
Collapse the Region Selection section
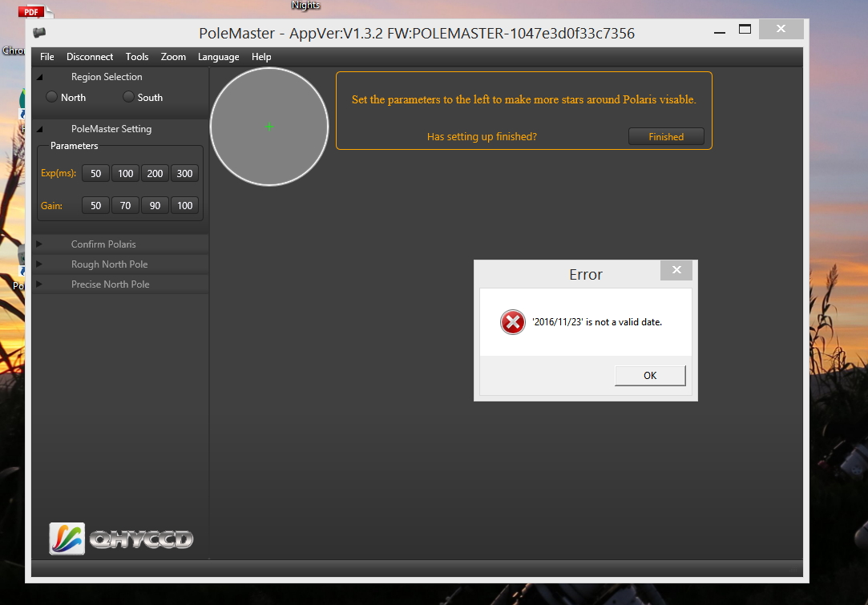click(39, 77)
